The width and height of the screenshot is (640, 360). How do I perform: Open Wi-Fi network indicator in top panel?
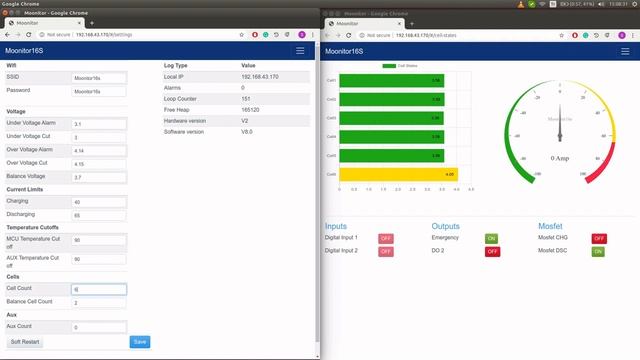(x=542, y=4)
